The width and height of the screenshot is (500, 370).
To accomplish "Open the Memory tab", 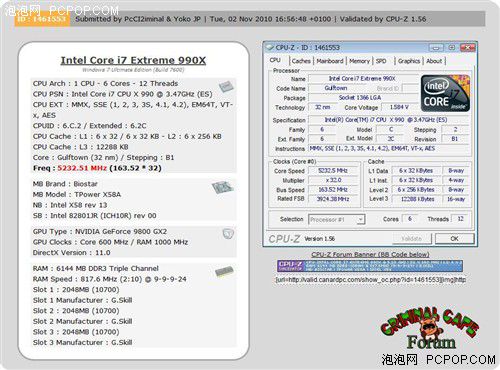I will [x=359, y=61].
